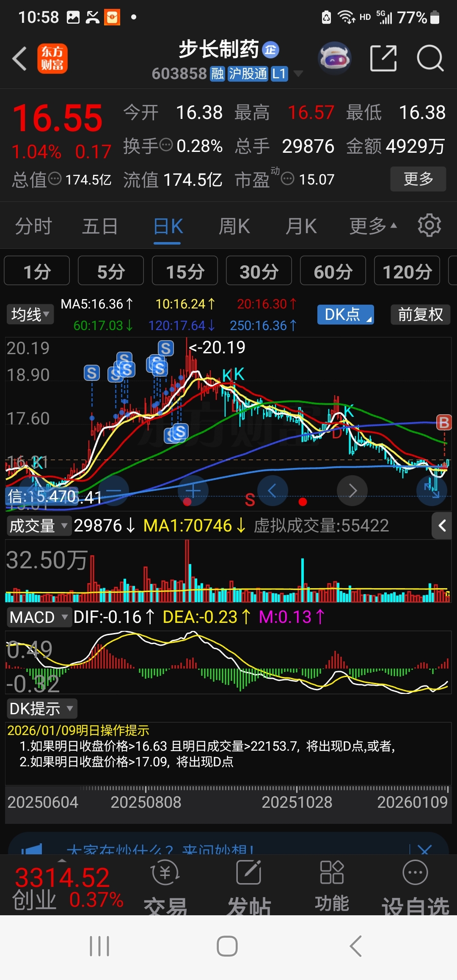Zoom in chart with plus button
Image resolution: width=457 pixels, height=980 pixels.
click(x=193, y=491)
